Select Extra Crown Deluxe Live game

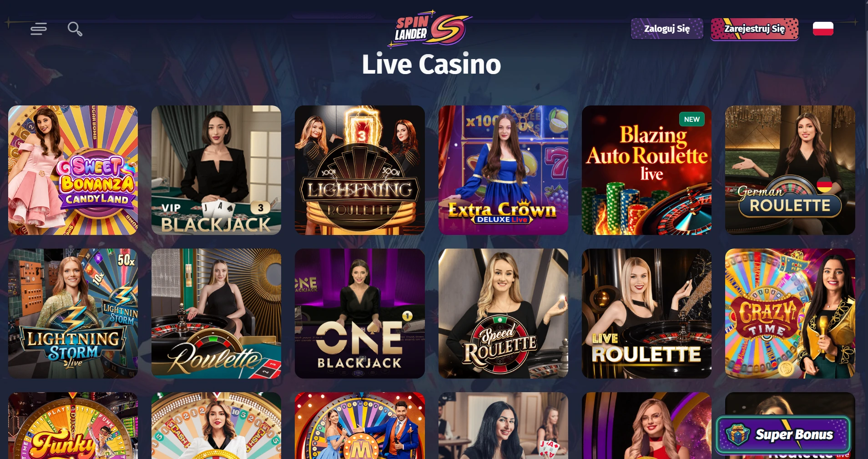coord(503,170)
